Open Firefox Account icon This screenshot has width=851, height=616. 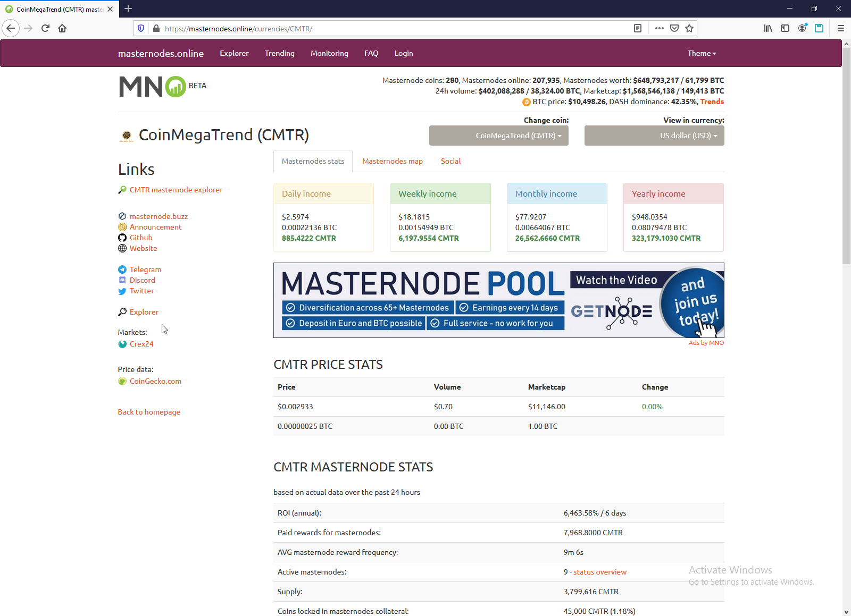[802, 28]
